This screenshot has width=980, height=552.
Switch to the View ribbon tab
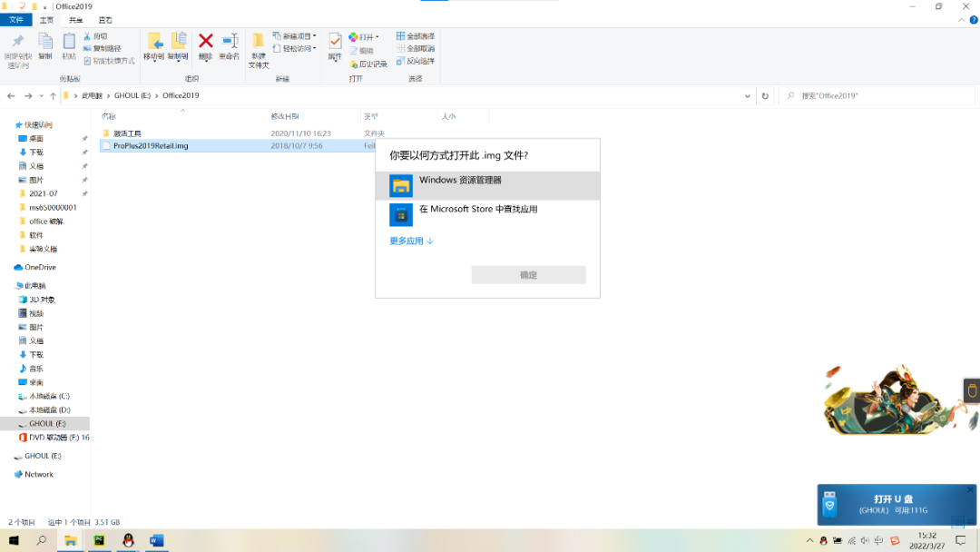[105, 20]
